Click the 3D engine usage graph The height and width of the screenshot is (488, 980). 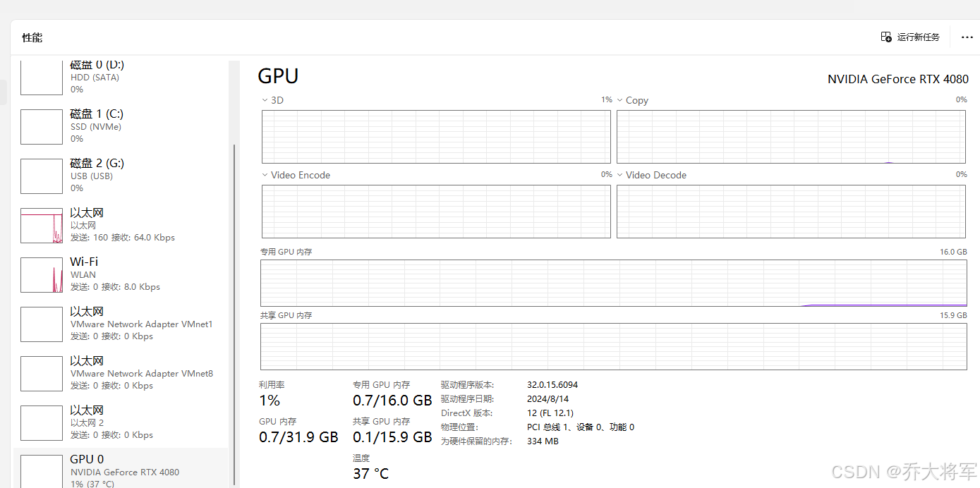(436, 137)
